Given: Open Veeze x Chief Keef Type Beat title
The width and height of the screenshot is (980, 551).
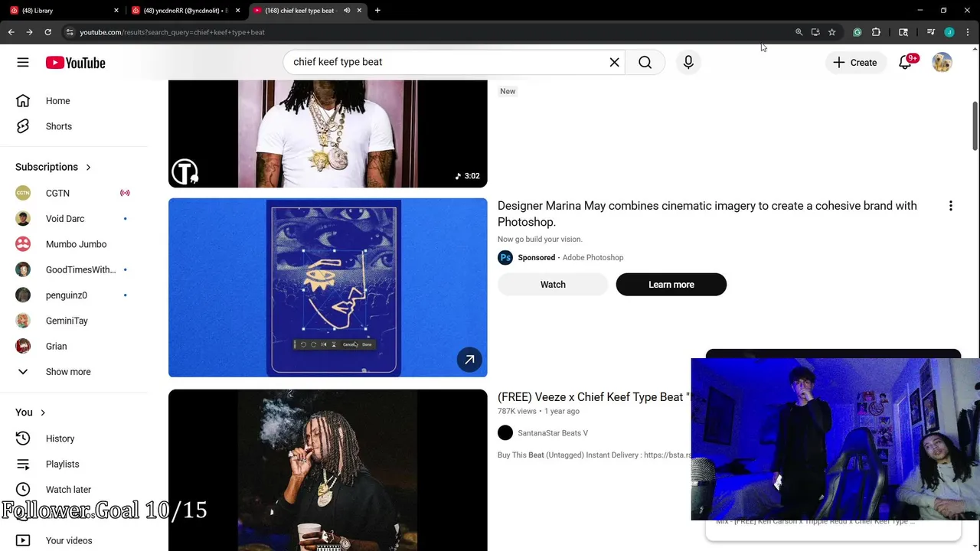Looking at the screenshot, I should tap(593, 397).
